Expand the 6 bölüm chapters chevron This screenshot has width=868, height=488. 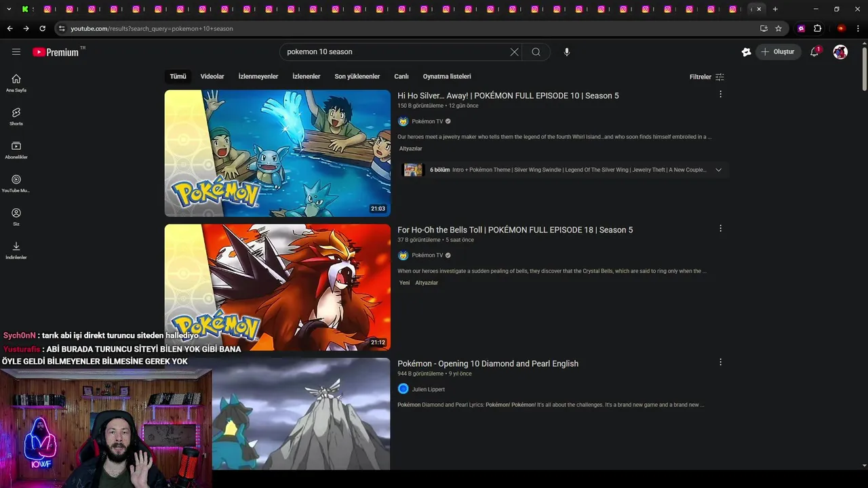click(x=718, y=170)
